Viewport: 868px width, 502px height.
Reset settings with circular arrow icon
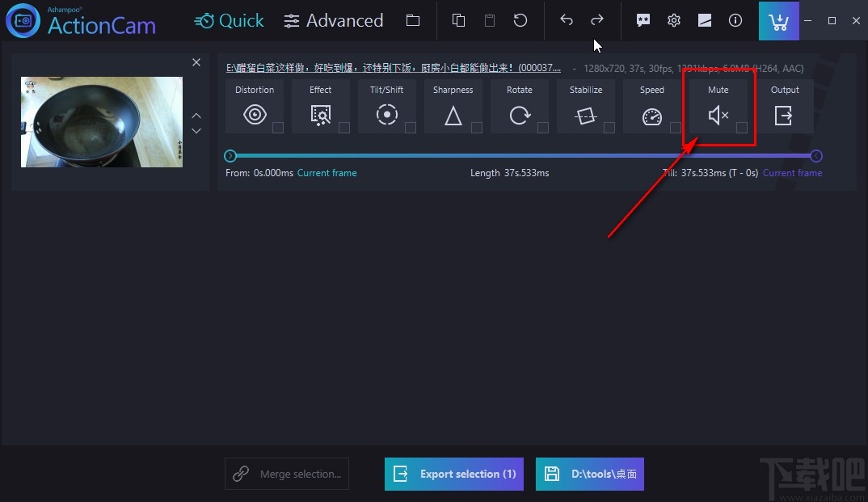(x=520, y=20)
